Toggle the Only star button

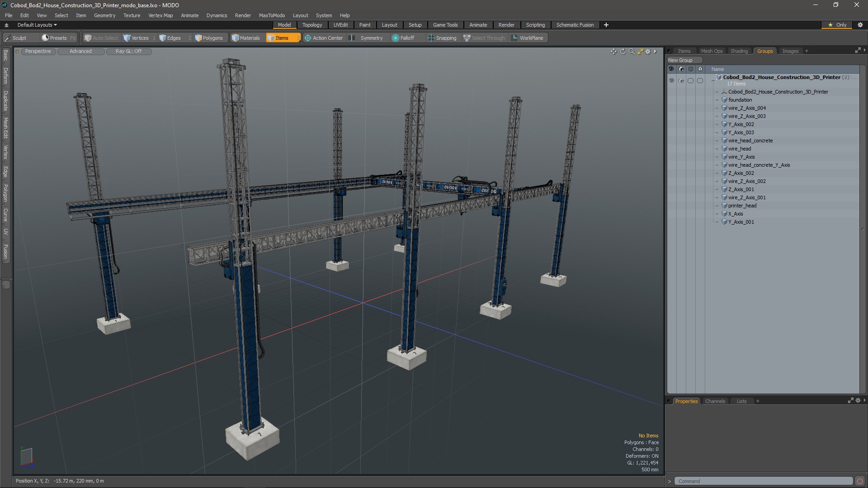pyautogui.click(x=837, y=25)
